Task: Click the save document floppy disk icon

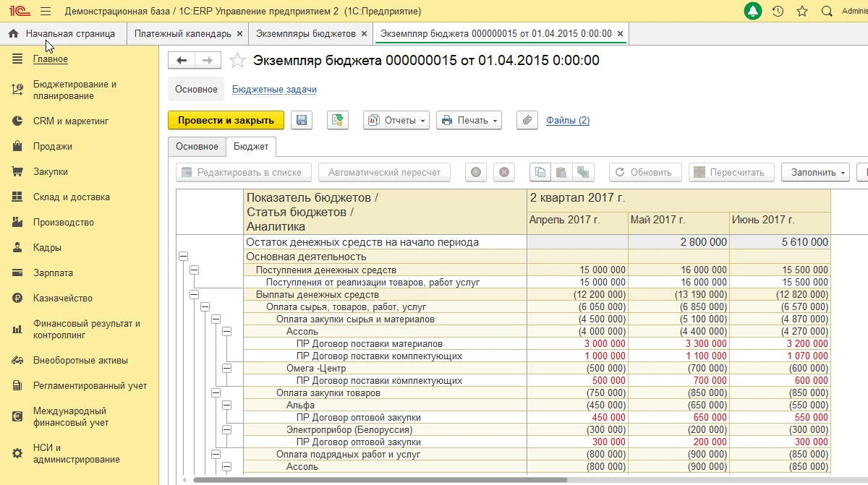Action: click(x=302, y=121)
